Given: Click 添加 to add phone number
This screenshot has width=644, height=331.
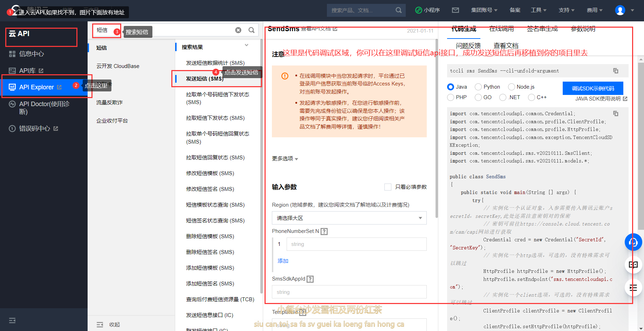Looking at the screenshot, I should click(283, 261).
